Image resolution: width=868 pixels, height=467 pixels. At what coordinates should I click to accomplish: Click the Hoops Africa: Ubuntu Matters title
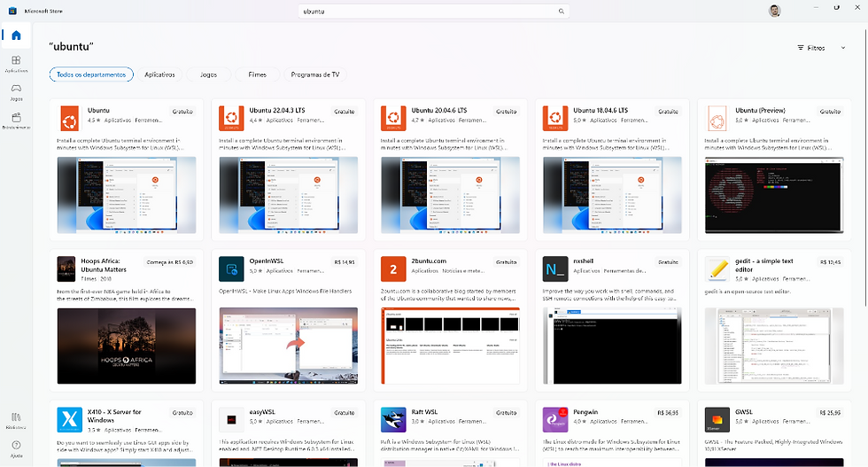(x=104, y=265)
